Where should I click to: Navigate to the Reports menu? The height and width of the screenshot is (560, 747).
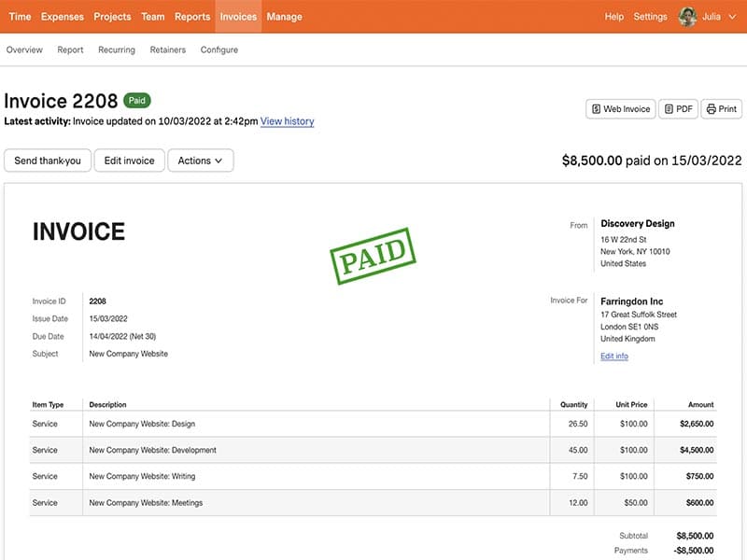click(192, 17)
